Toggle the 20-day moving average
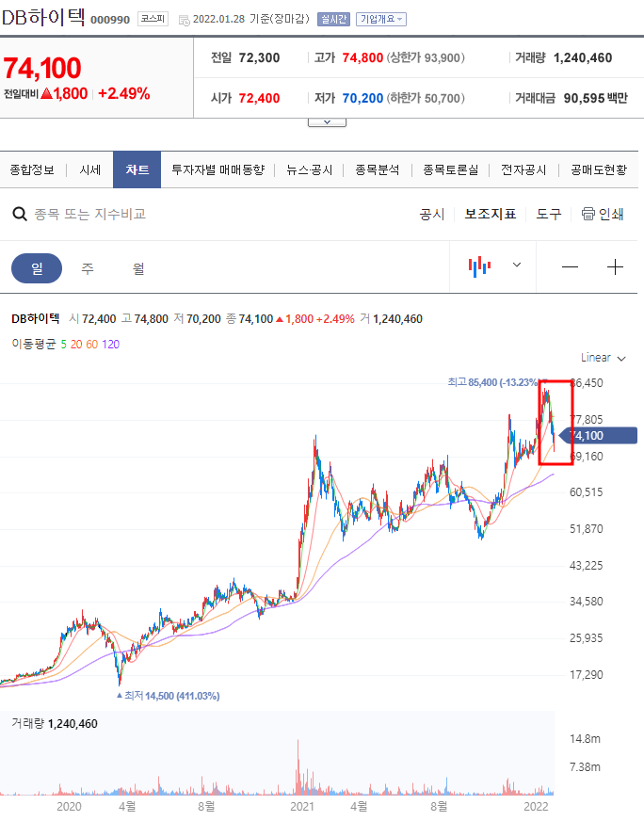The width and height of the screenshot is (644, 837). click(x=76, y=345)
